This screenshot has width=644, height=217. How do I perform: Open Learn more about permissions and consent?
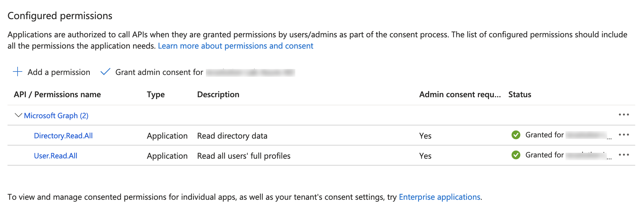[x=235, y=46]
